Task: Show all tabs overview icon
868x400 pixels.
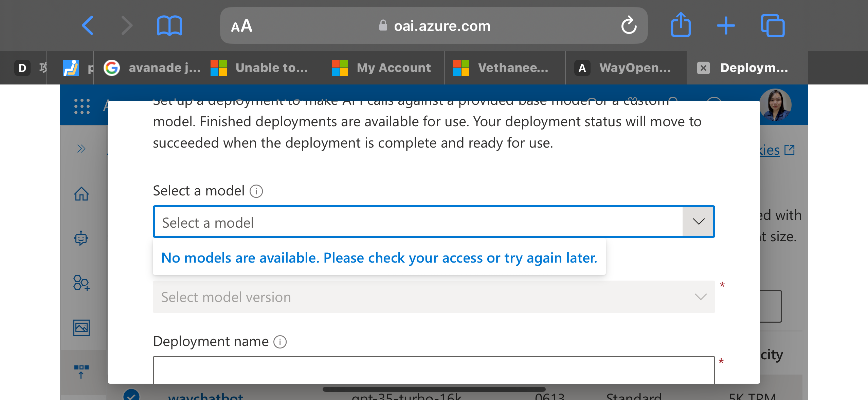Action: click(773, 26)
